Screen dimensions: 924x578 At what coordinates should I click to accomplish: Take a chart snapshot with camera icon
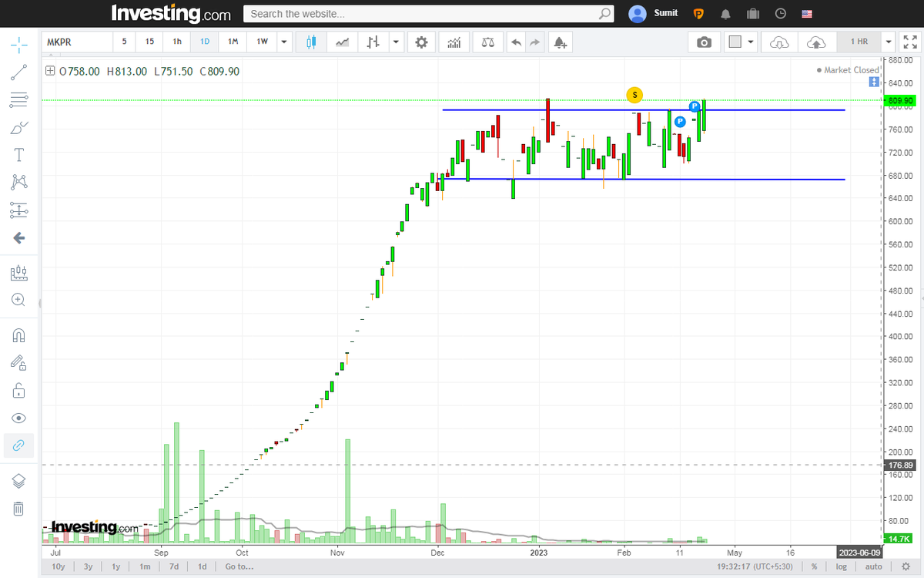coord(704,42)
